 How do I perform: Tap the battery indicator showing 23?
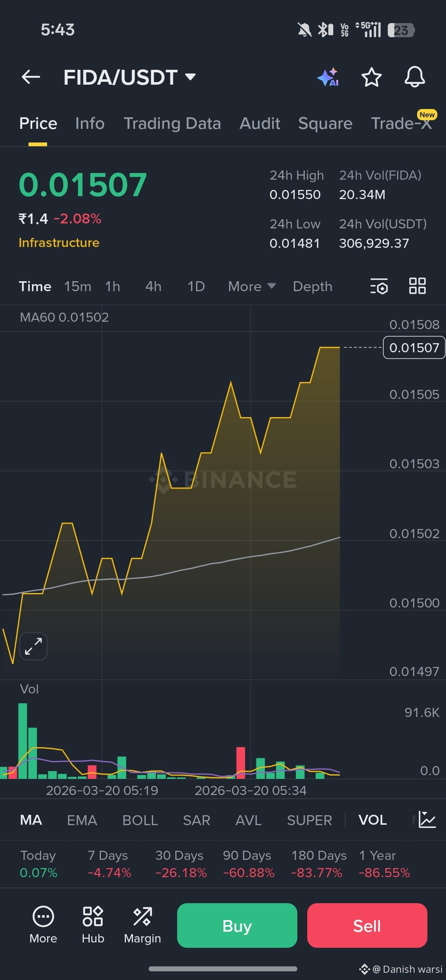401,30
